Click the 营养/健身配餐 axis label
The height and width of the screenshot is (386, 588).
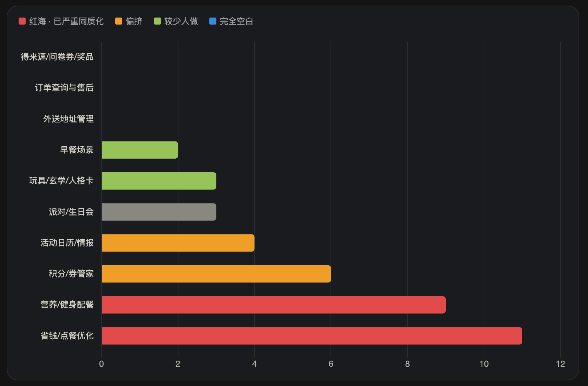(67, 305)
